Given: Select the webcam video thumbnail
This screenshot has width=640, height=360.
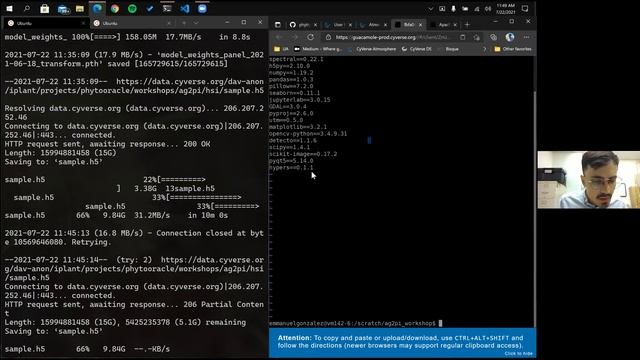Looking at the screenshot, I should pyautogui.click(x=589, y=180).
